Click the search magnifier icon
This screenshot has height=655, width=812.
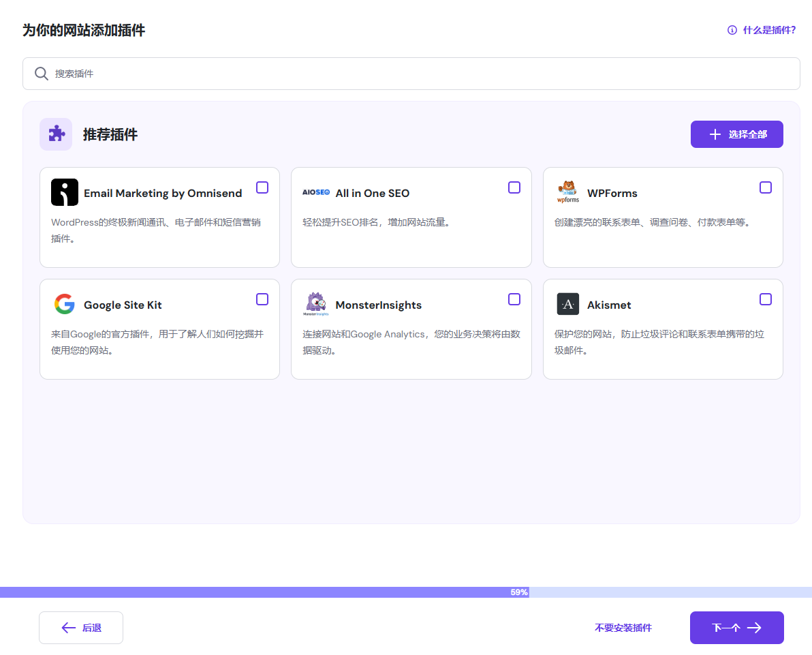(42, 74)
